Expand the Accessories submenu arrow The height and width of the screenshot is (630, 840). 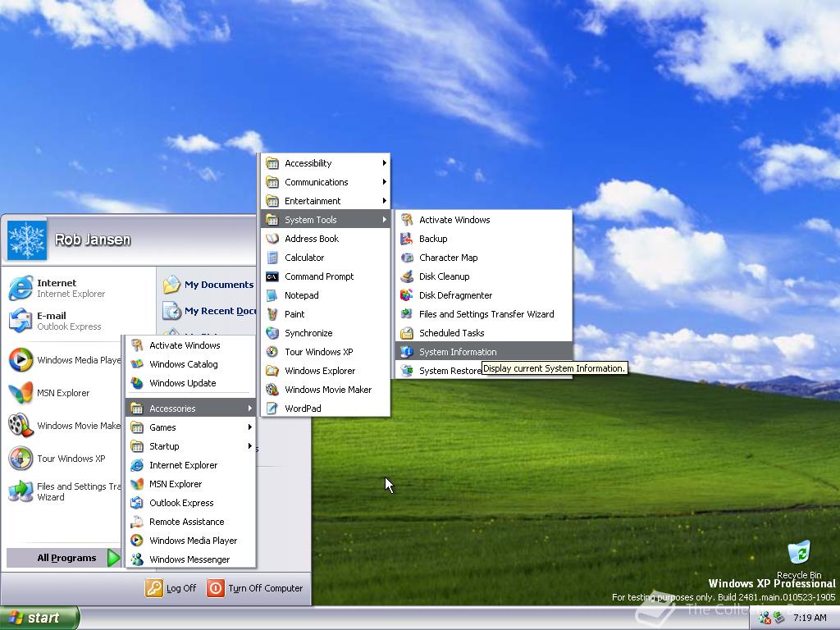pyautogui.click(x=249, y=409)
